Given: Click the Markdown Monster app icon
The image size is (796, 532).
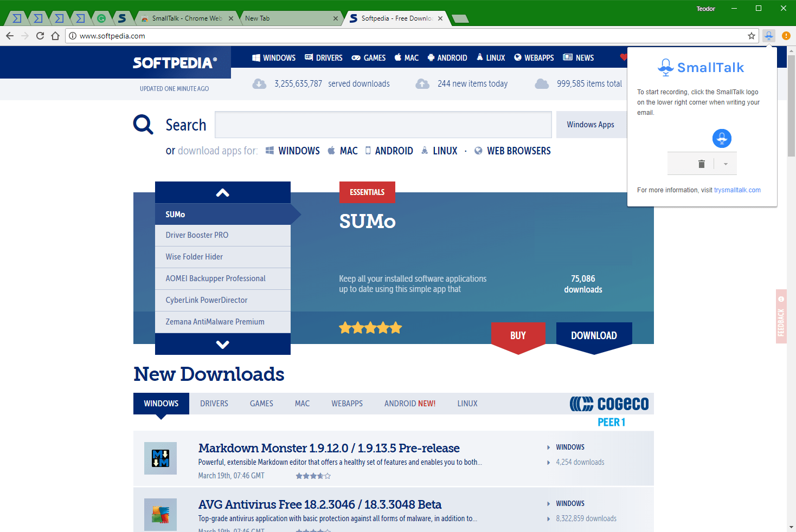Looking at the screenshot, I should [161, 458].
